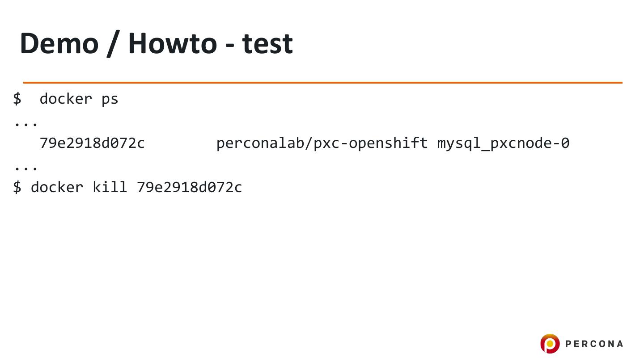Screen dimensions: 644x362
Task: Click the Percona circular logo icon
Action: (x=550, y=344)
